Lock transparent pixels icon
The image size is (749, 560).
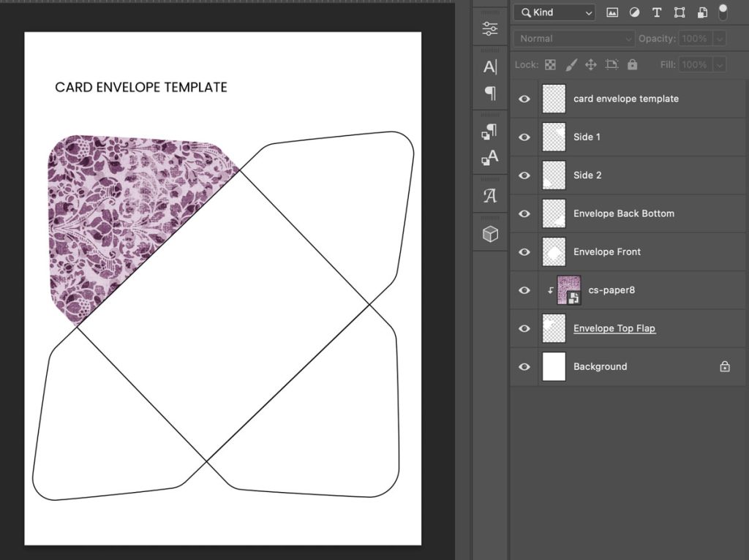(x=550, y=64)
